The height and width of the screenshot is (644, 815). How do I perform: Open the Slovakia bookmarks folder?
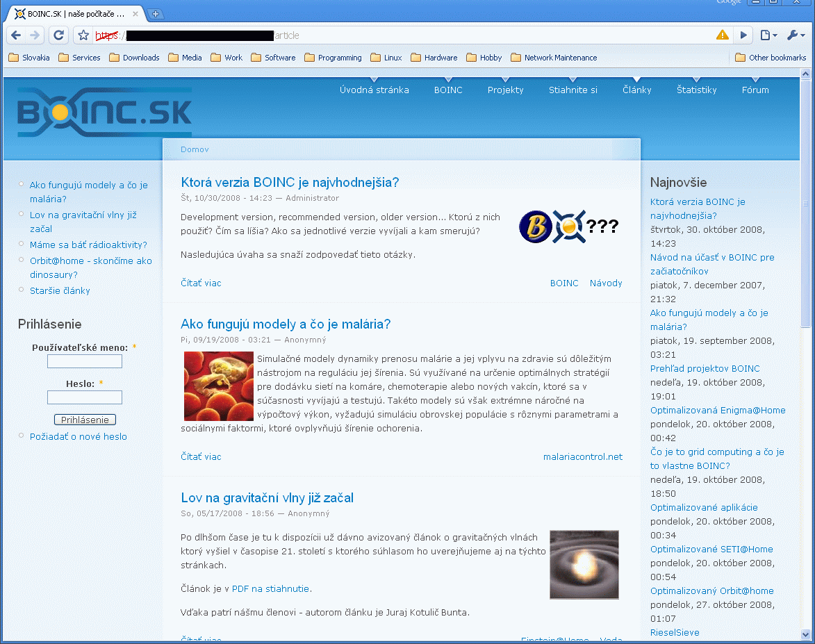tap(29, 58)
